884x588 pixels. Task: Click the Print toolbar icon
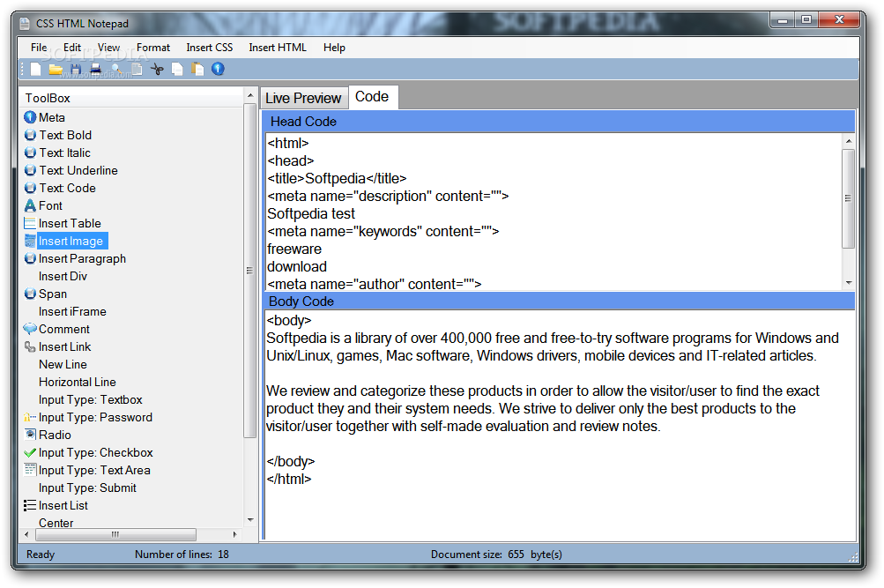click(96, 70)
